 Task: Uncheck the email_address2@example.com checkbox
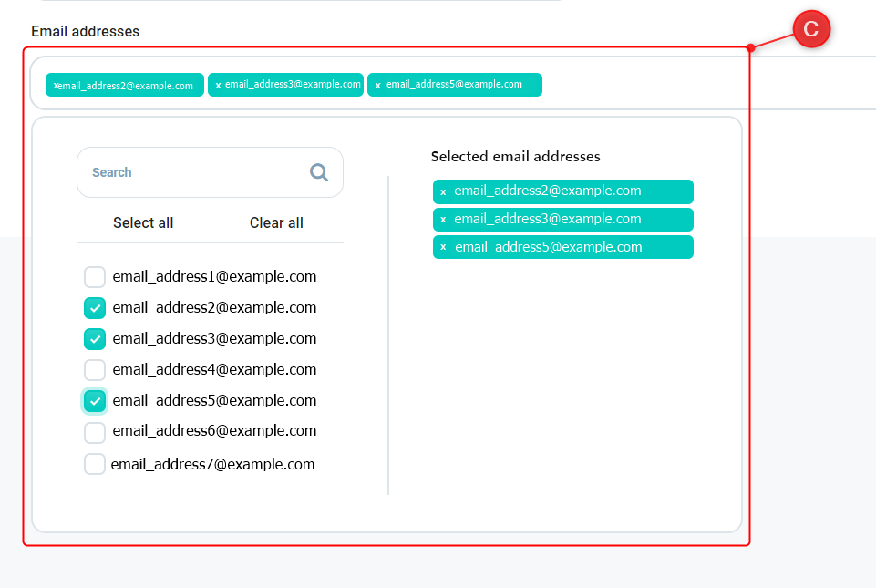point(95,308)
